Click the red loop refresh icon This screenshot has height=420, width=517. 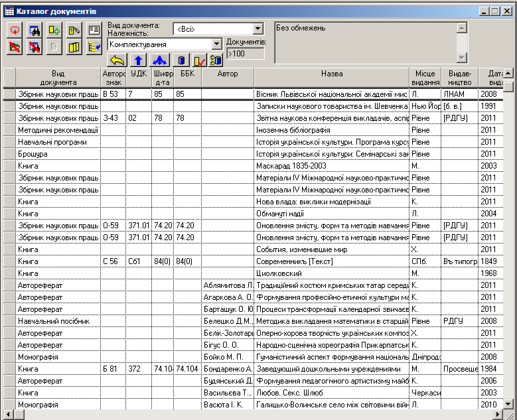pos(15,31)
